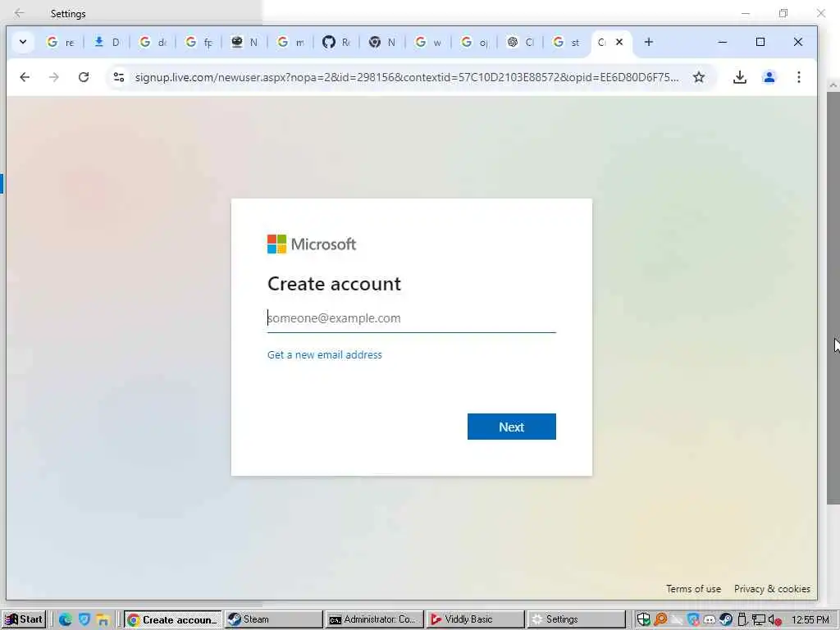Click the orange magnifier tray icon
Image resolution: width=840 pixels, height=630 pixels.
click(660, 620)
